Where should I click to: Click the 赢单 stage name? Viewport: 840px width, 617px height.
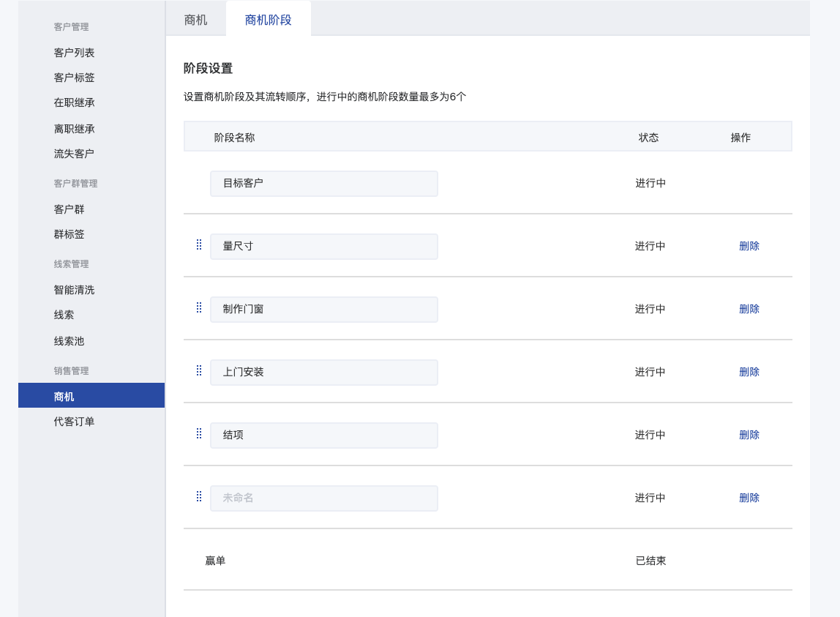[x=215, y=561]
